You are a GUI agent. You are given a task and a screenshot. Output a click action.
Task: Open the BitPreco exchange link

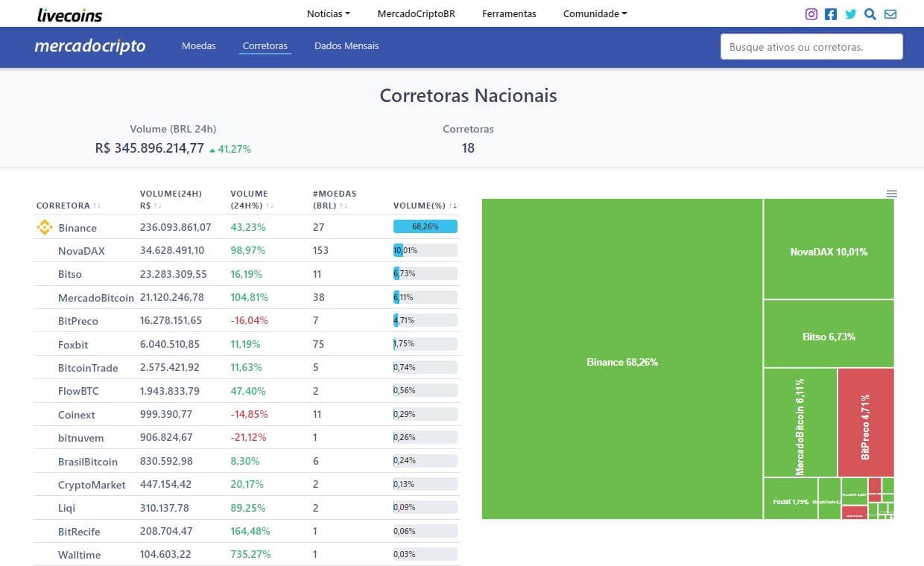pyautogui.click(x=78, y=321)
